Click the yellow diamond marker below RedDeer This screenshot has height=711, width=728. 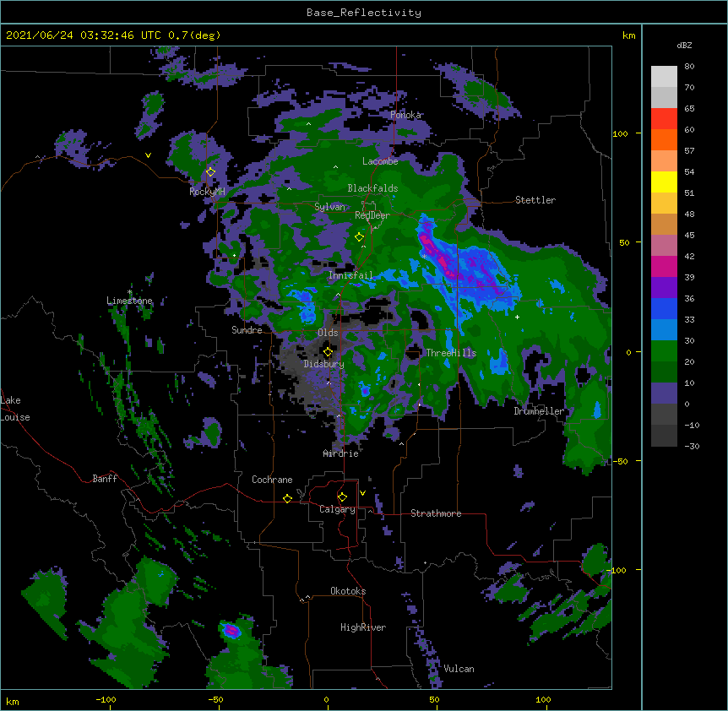[359, 237]
